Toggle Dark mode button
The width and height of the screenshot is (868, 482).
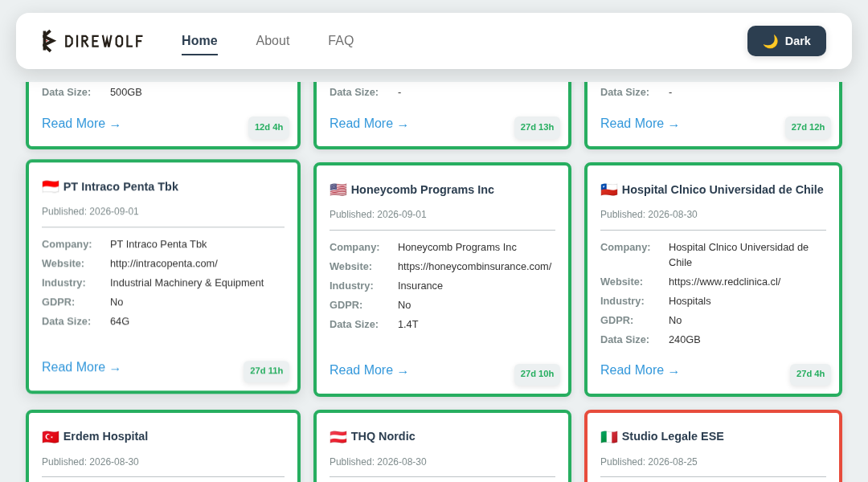click(786, 41)
